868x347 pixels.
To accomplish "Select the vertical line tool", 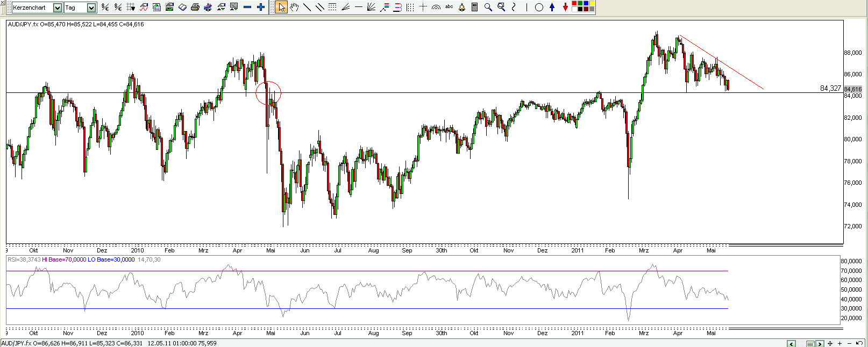I will tap(527, 8).
